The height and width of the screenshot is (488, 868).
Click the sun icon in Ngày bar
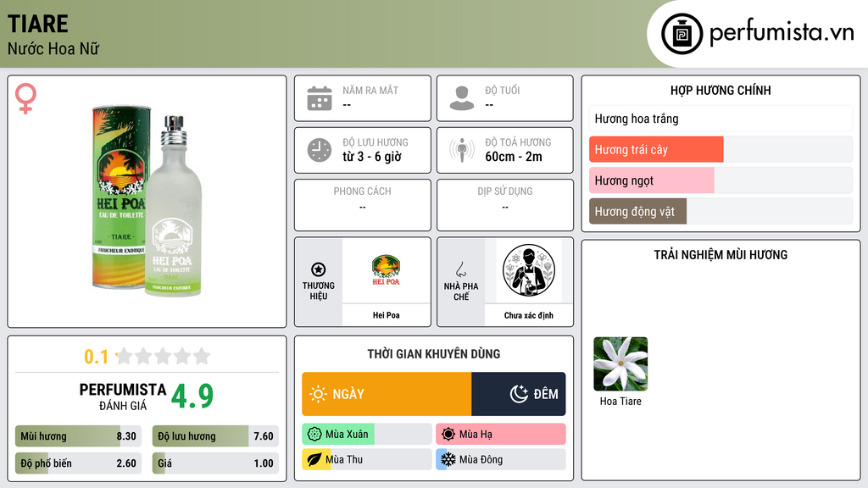point(318,394)
